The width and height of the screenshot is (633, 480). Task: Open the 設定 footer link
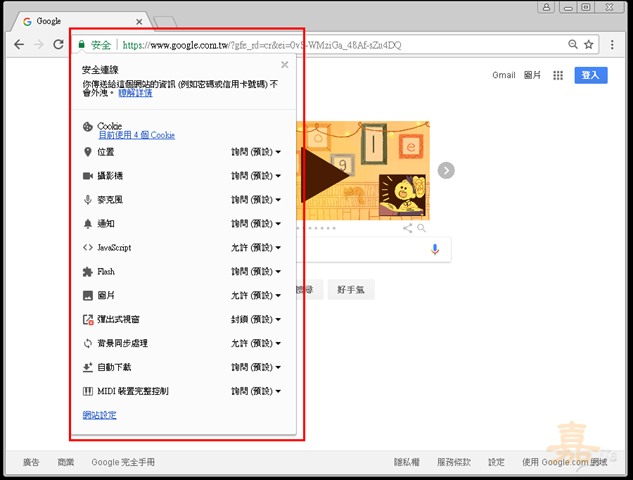coord(496,462)
